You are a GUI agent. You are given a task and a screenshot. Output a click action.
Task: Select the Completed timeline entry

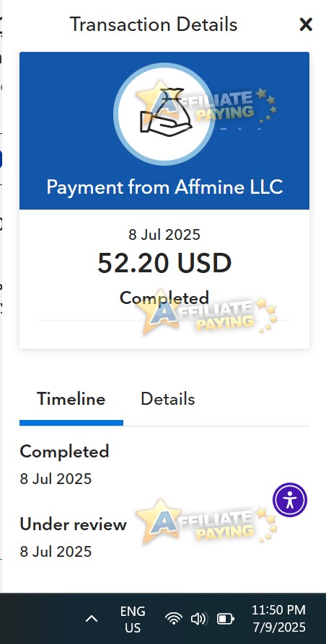(64, 465)
